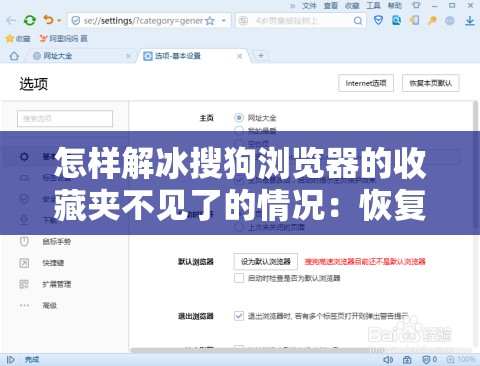Click the 收藏 star on the favorites bar

click(18, 39)
